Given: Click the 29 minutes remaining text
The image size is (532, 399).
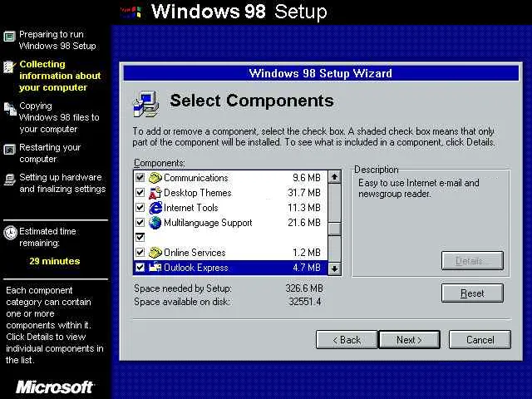Looking at the screenshot, I should tap(55, 261).
